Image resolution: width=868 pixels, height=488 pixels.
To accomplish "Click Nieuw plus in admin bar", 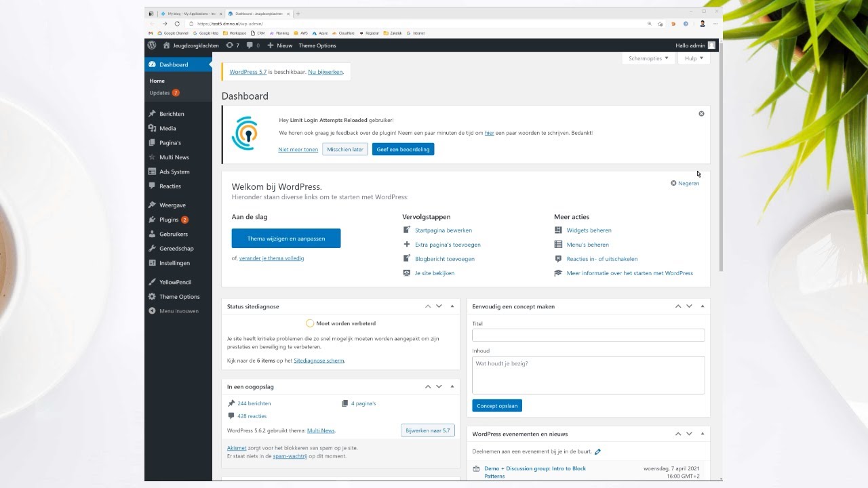I will (x=279, y=45).
